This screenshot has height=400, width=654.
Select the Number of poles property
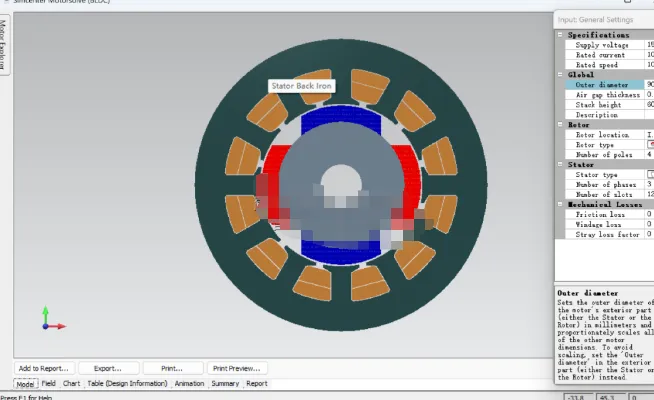[x=605, y=154]
